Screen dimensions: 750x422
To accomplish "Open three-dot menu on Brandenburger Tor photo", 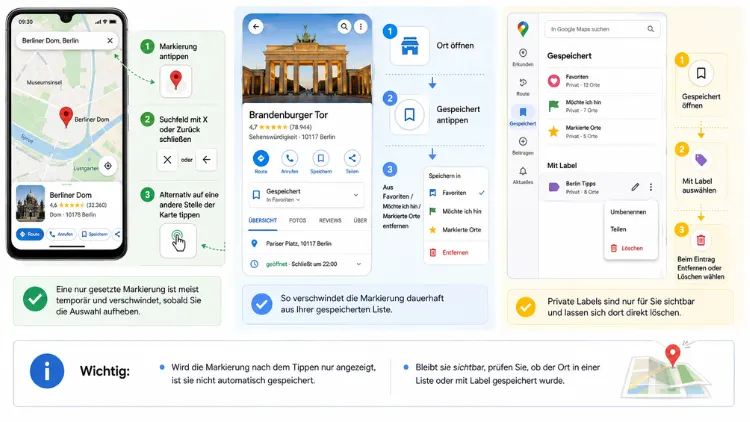I will click(x=361, y=26).
